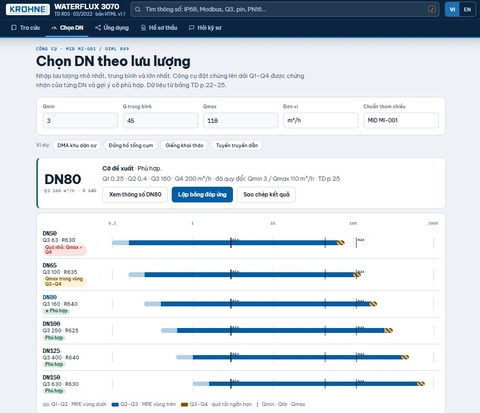This screenshot has height=413, width=480.
Task: Click the Q trung bình input field
Action: coord(160,120)
